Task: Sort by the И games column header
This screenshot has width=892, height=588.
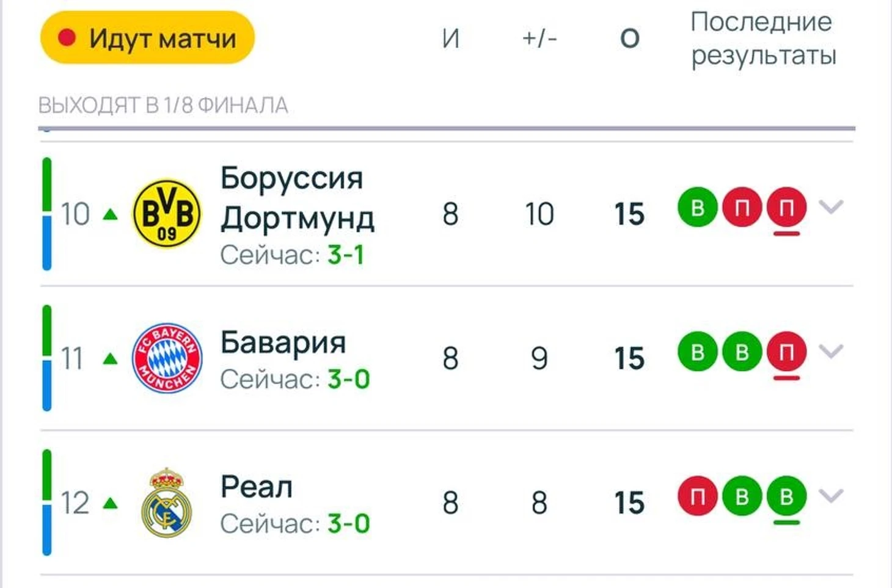Action: pyautogui.click(x=451, y=38)
